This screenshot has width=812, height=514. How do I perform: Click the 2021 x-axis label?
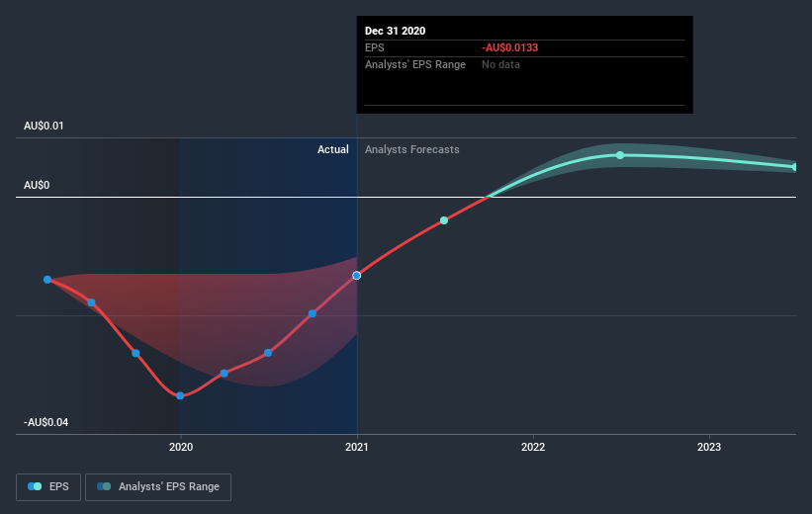tap(357, 447)
